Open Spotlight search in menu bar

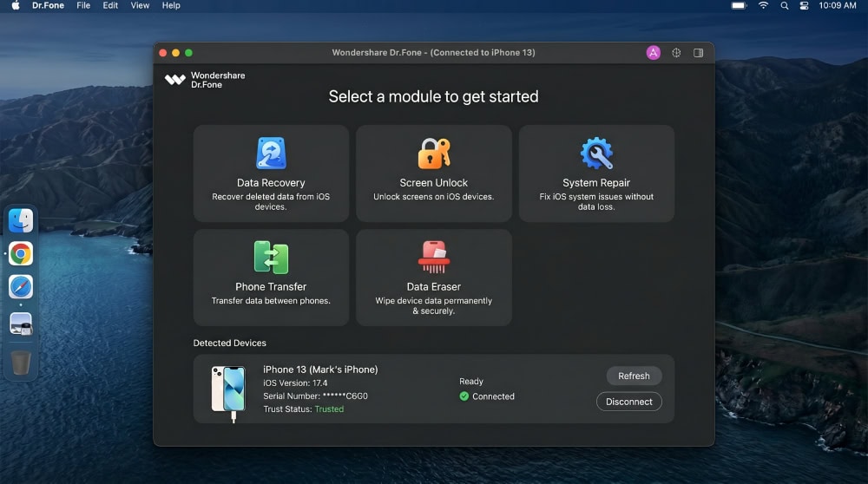785,5
